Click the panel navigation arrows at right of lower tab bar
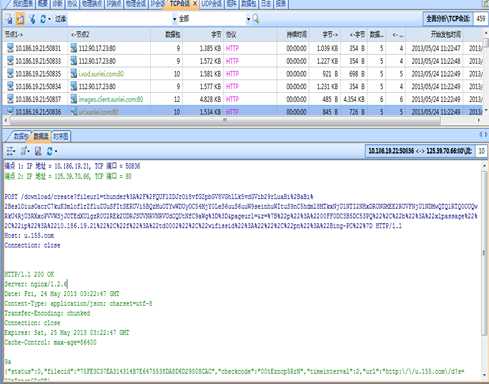The height and width of the screenshot is (384, 489). click(483, 134)
